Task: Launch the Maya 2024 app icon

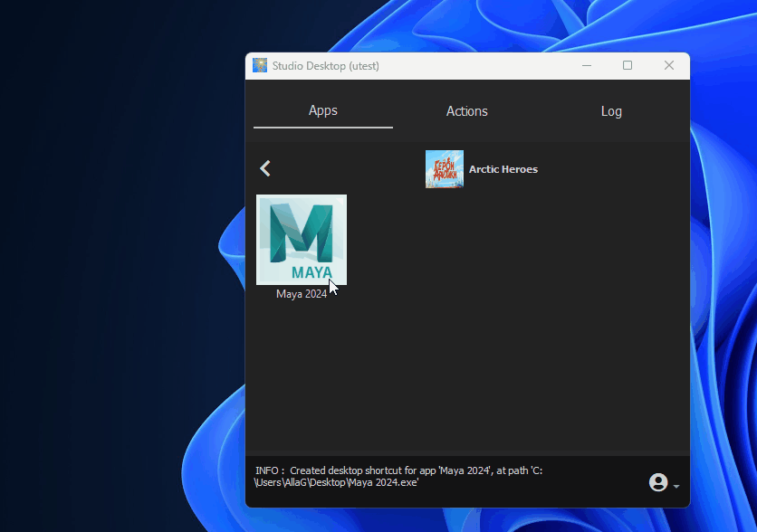Action: (x=301, y=240)
